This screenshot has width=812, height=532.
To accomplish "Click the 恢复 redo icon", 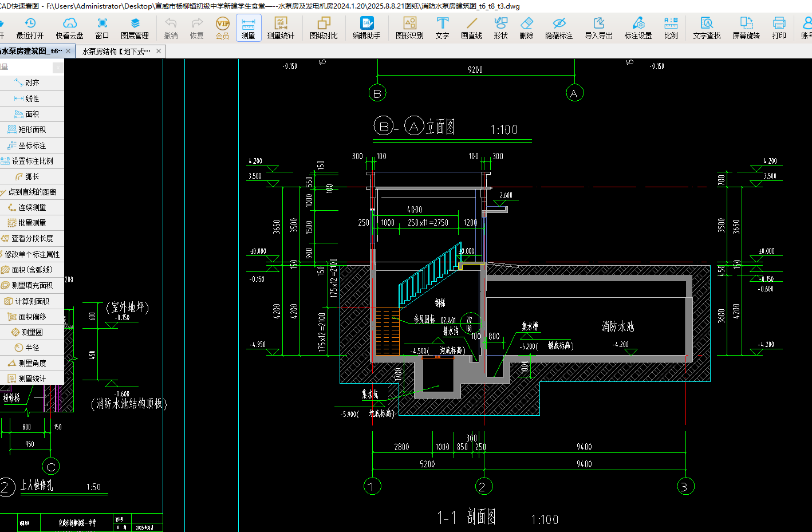I will coord(197,28).
